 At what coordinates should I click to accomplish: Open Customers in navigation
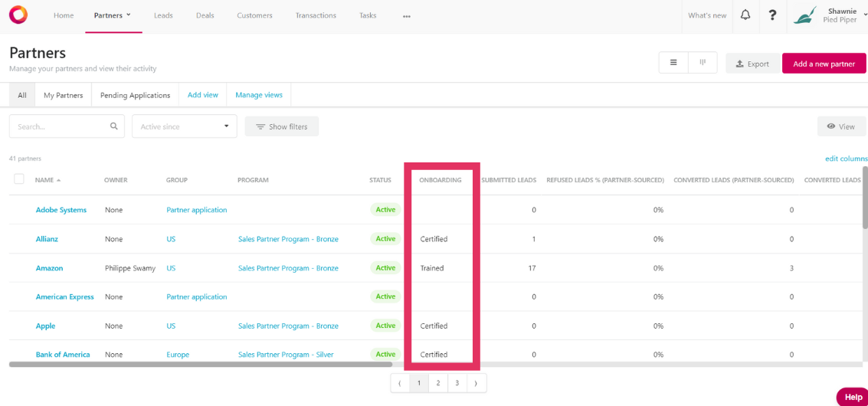tap(254, 15)
